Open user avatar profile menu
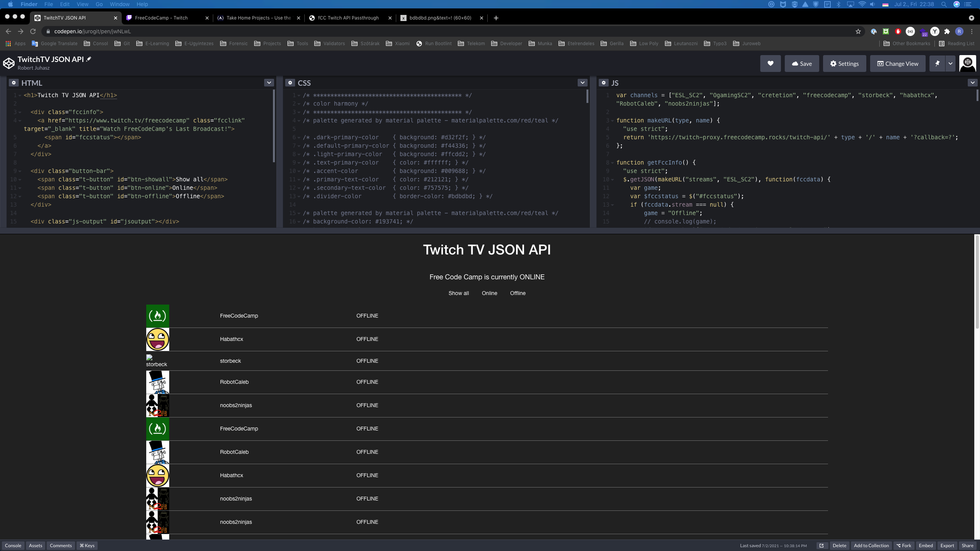 pos(967,64)
